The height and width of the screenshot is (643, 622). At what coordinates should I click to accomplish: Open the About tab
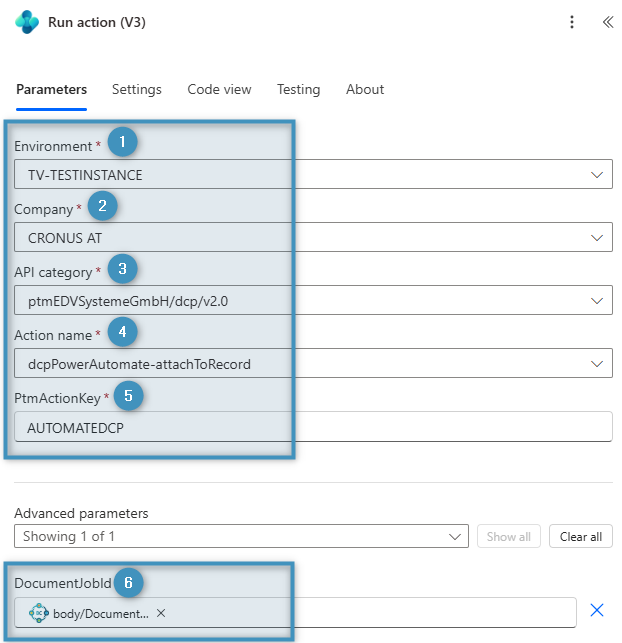coord(365,89)
